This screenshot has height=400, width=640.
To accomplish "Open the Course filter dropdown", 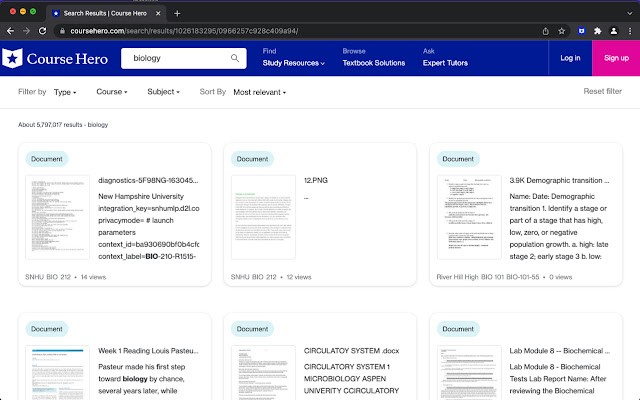I will [112, 92].
